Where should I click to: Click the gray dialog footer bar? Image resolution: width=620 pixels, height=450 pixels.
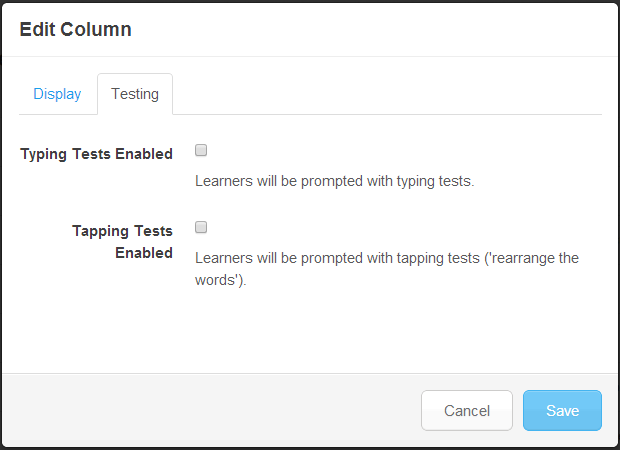(200, 410)
